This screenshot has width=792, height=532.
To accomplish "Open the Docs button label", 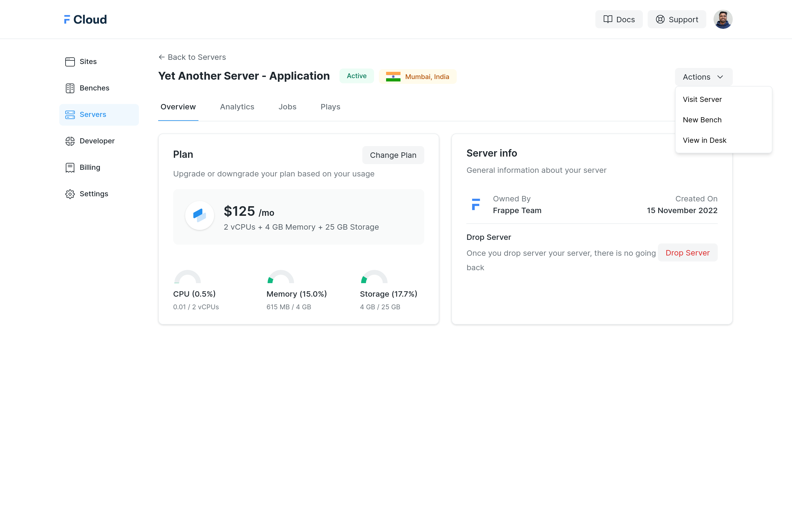I will pyautogui.click(x=625, y=20).
